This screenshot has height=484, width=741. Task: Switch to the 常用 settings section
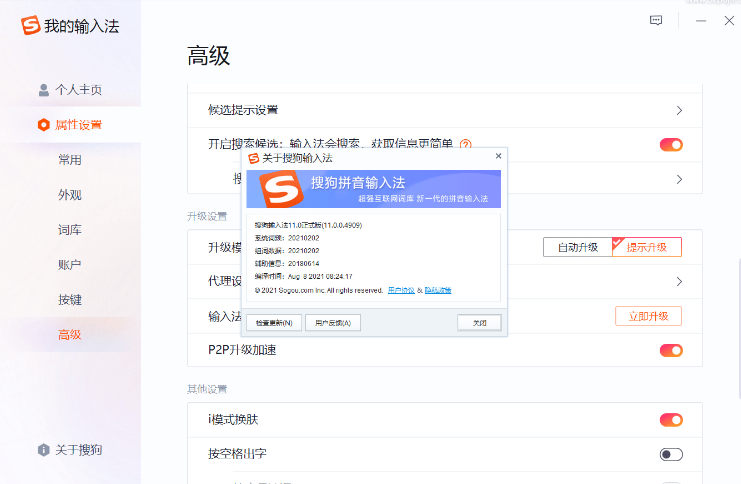(70, 160)
